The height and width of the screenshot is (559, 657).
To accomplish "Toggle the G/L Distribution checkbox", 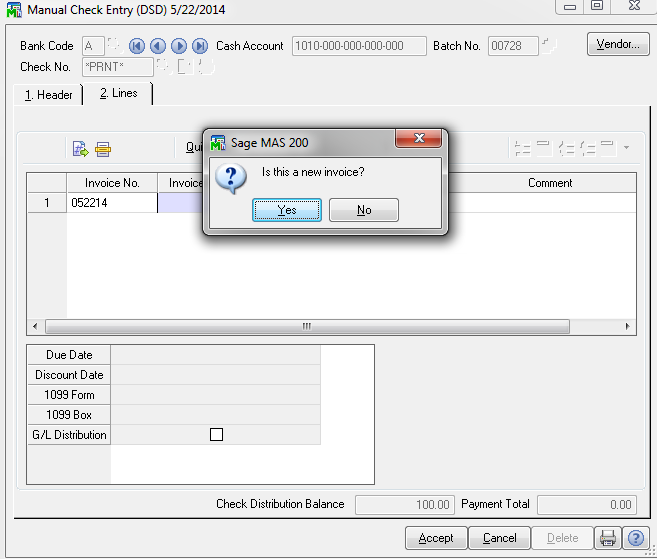I will [x=216, y=435].
